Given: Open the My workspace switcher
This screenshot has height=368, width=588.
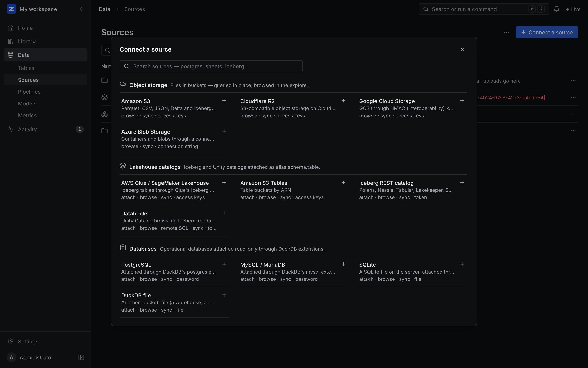Looking at the screenshot, I should [46, 9].
